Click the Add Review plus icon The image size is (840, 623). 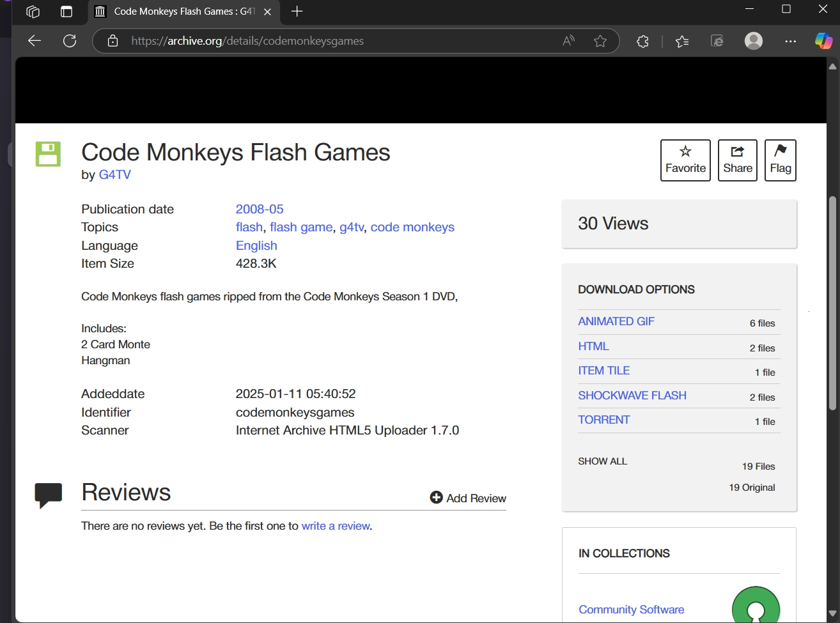(x=436, y=498)
